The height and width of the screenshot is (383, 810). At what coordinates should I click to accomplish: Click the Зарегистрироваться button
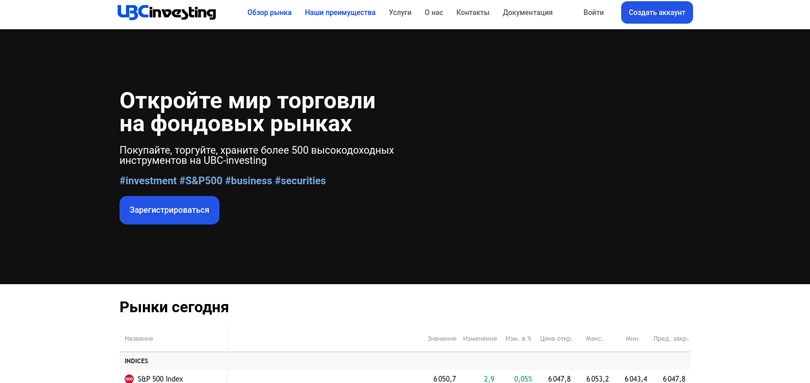[169, 210]
